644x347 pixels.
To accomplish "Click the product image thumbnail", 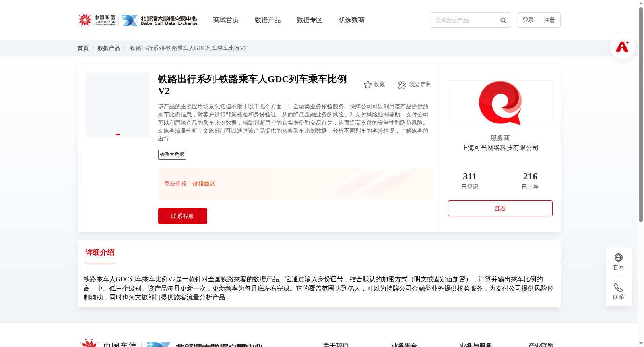I will pyautogui.click(x=118, y=105).
